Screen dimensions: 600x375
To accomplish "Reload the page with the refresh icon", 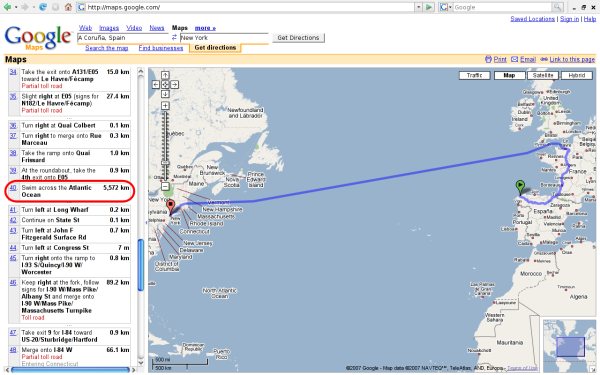I will pyautogui.click(x=43, y=7).
